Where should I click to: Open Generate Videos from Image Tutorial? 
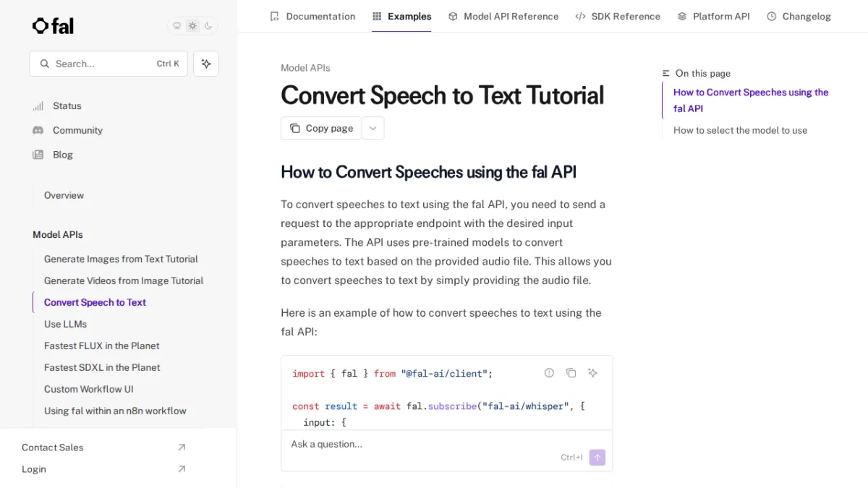124,281
